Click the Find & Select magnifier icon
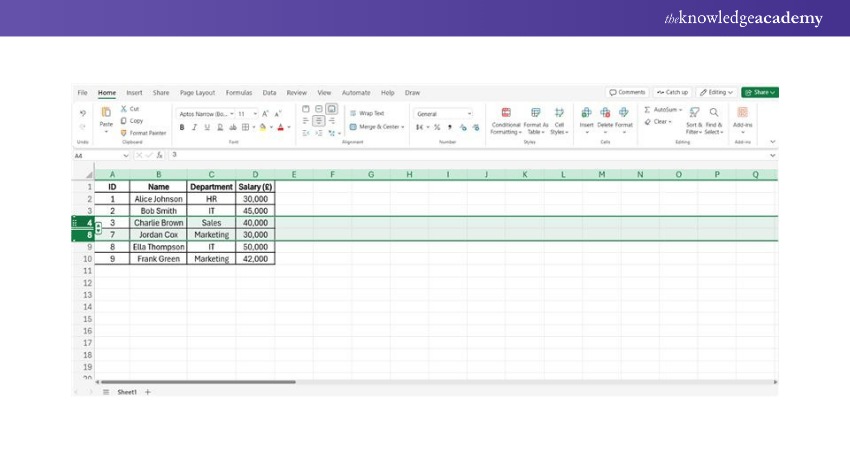The image size is (850, 450). click(x=714, y=113)
